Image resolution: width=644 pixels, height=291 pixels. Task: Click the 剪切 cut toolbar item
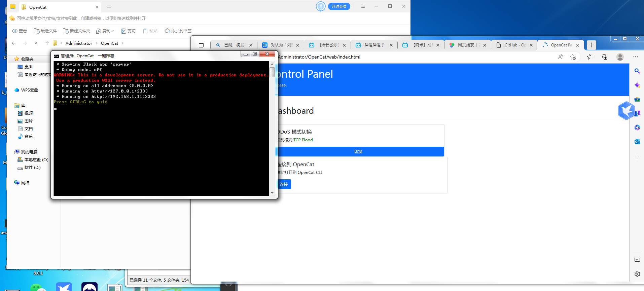tap(128, 31)
